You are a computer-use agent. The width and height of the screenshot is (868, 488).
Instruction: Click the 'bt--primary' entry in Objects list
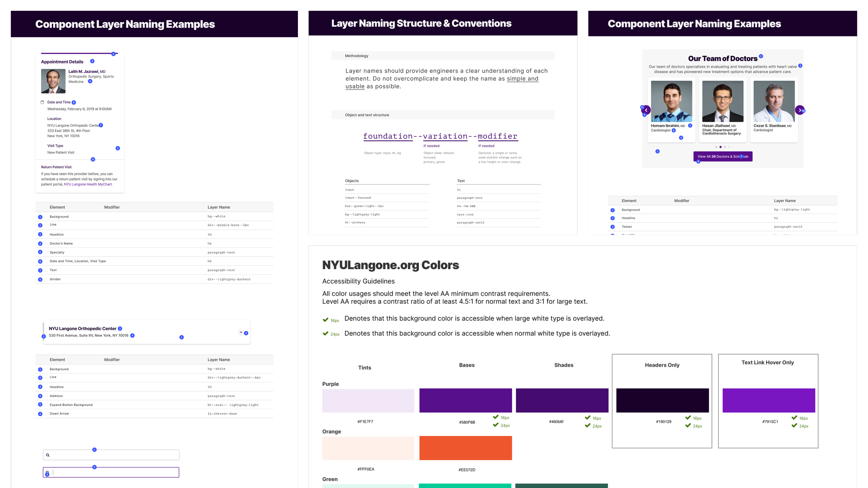355,222
